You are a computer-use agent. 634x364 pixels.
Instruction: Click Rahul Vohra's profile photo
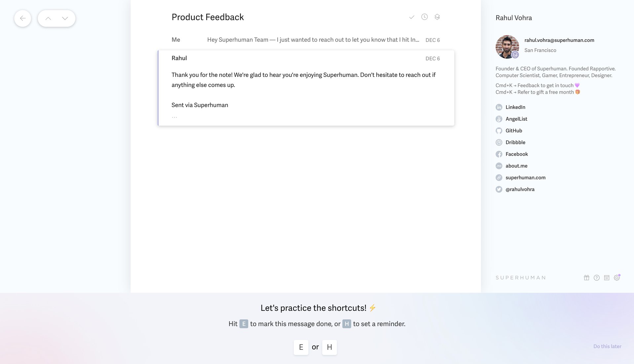[x=507, y=47]
